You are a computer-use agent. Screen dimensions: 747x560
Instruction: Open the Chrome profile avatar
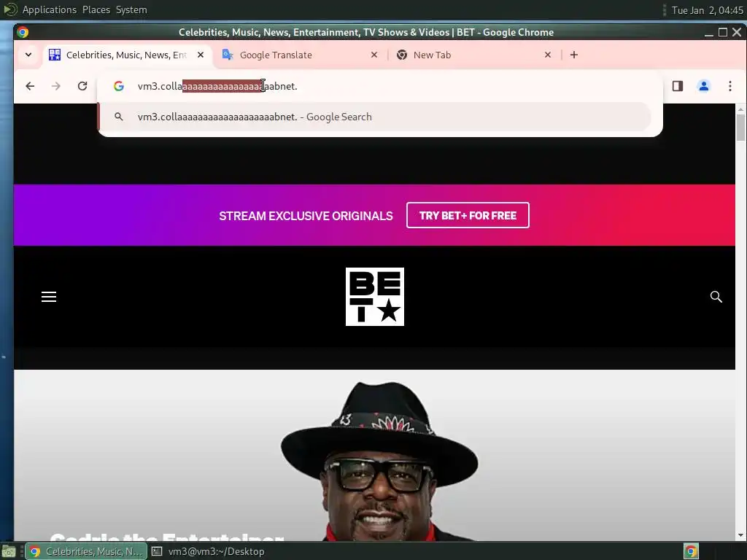pyautogui.click(x=704, y=86)
